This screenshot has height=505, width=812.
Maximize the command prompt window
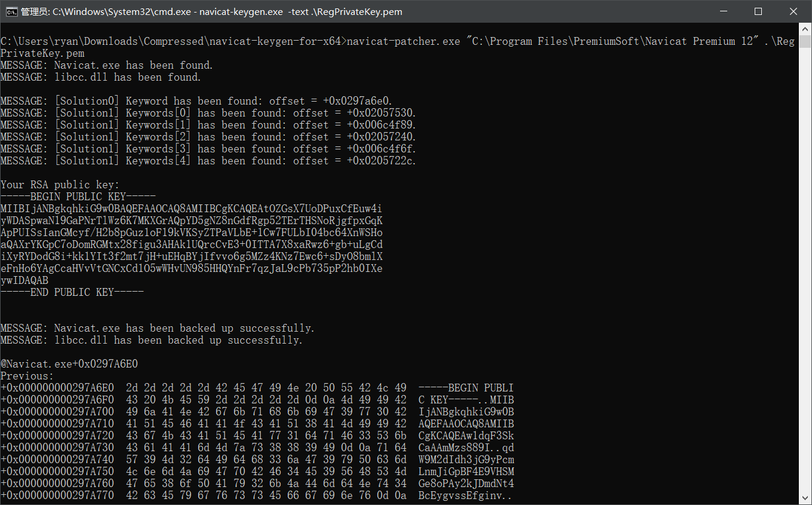pos(758,11)
